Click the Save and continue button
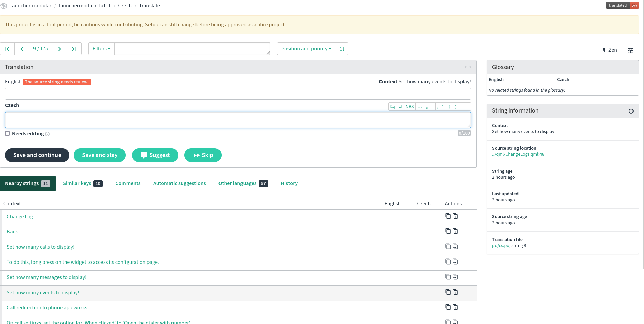The image size is (644, 324). [37, 155]
